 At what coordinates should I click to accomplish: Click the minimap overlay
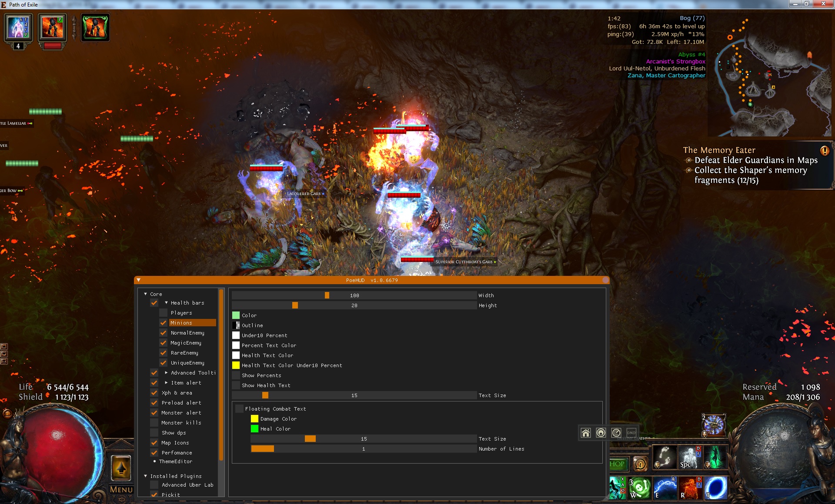(770, 75)
